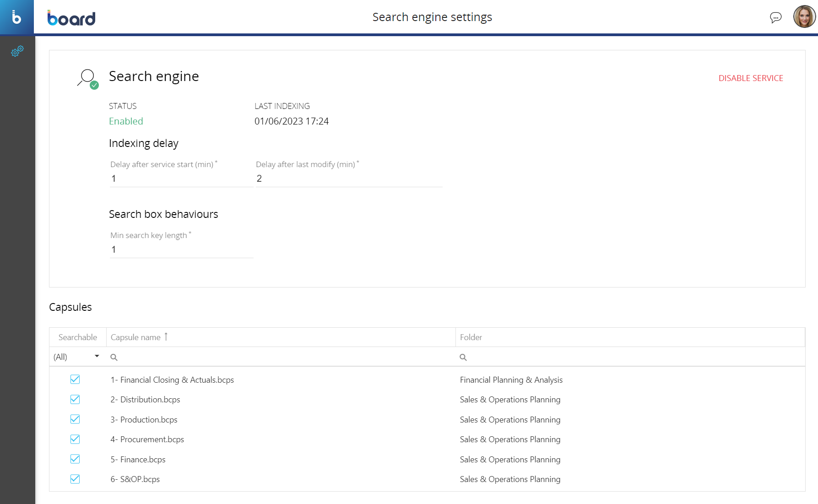This screenshot has width=818, height=504.
Task: Click the Capsule name sort arrow
Action: (x=166, y=337)
